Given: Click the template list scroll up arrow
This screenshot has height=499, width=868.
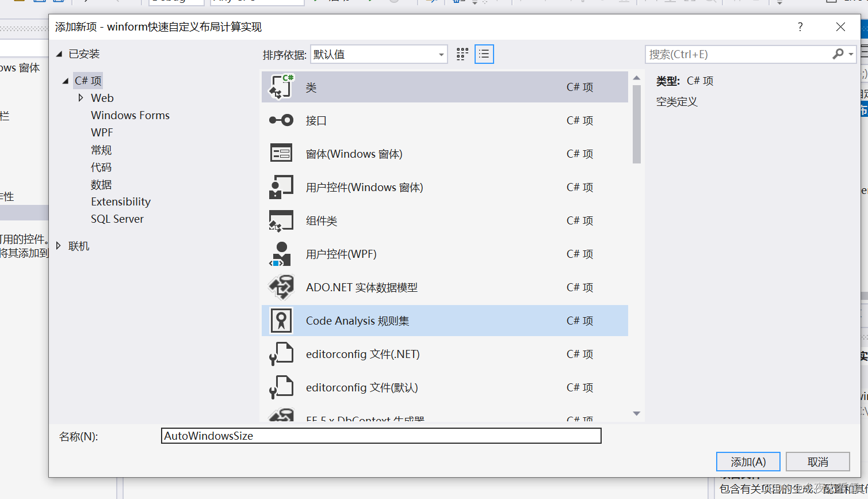Looking at the screenshot, I should coord(636,78).
